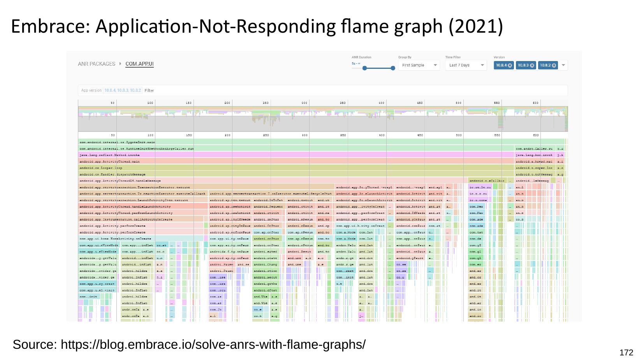The width and height of the screenshot is (644, 362).
Task: Select the ZygoteInit.main flame frame
Action: [273, 142]
